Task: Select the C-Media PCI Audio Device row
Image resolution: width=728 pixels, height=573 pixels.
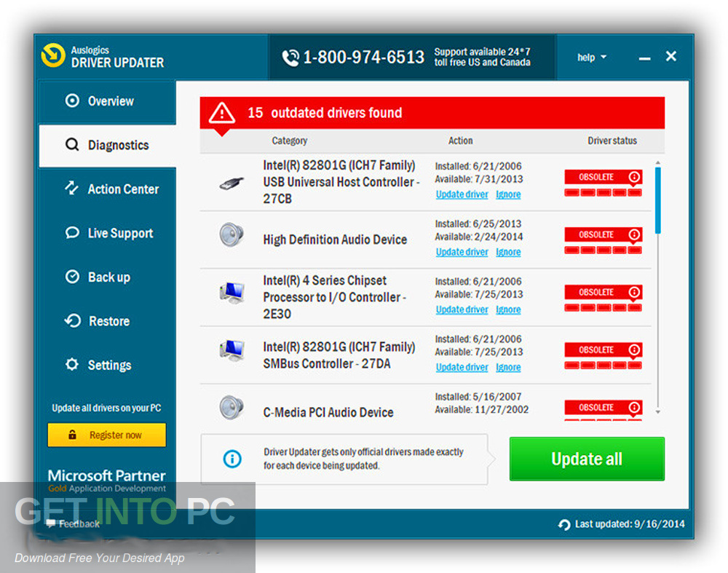Action: pos(425,404)
